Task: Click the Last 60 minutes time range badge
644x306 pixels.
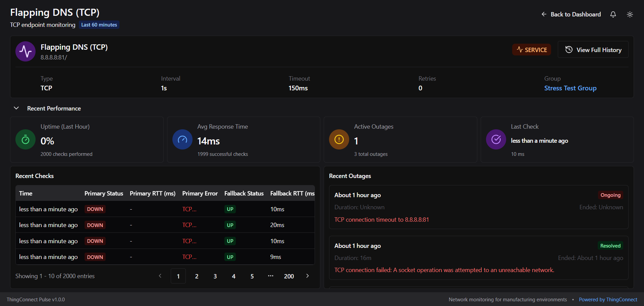Action: pos(99,25)
